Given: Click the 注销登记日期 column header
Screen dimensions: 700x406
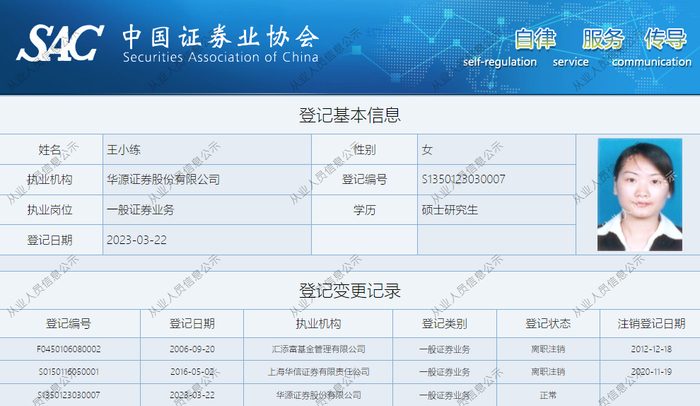Looking at the screenshot, I should (651, 323).
